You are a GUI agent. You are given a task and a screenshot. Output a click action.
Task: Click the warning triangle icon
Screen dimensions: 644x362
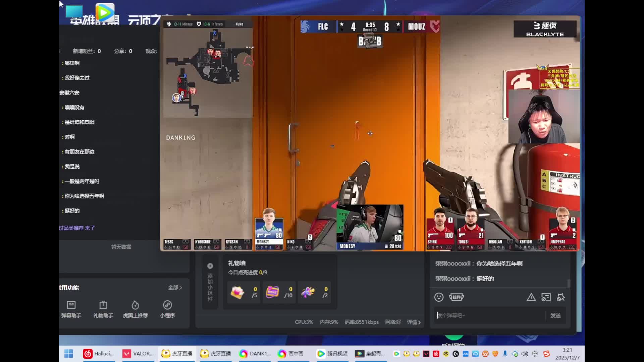click(531, 297)
